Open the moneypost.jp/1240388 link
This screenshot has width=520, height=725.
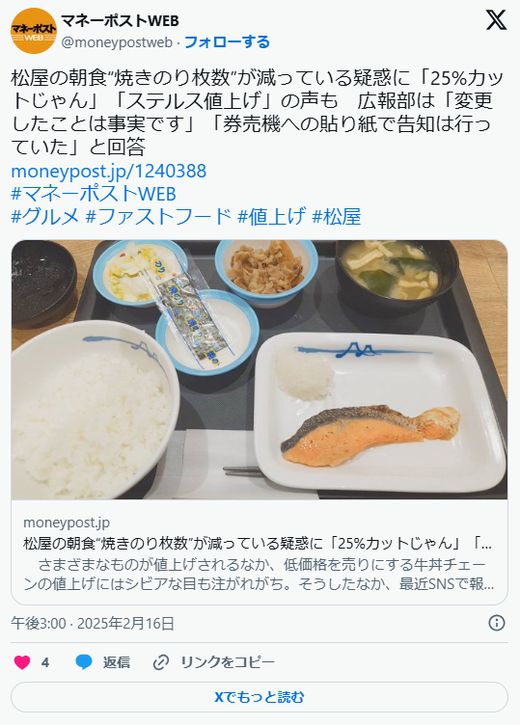(x=109, y=171)
